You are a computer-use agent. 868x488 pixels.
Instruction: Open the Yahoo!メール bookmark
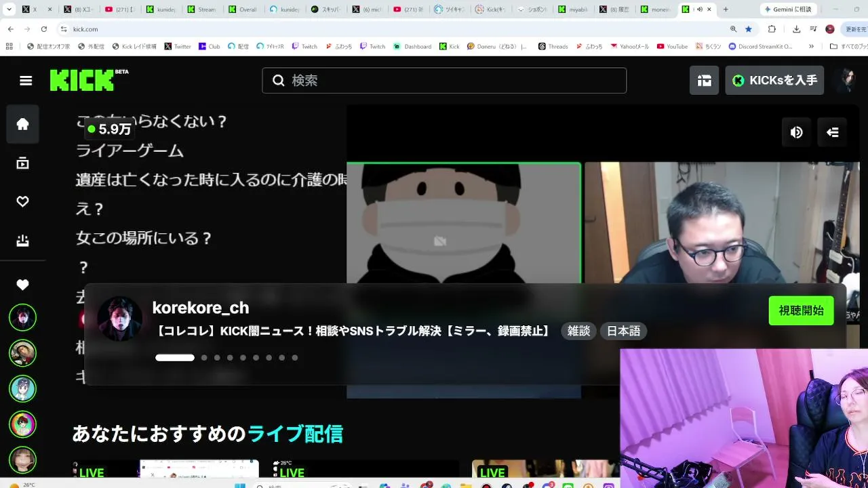coord(629,47)
